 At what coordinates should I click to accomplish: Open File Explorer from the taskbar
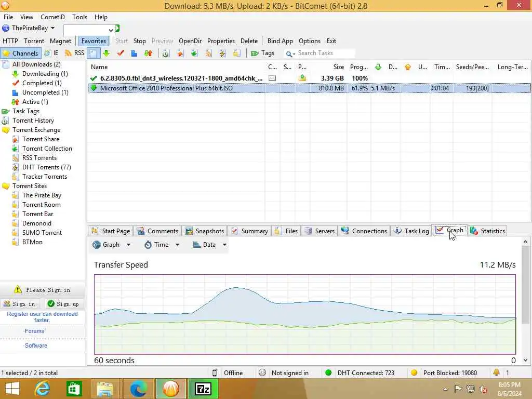[105, 389]
